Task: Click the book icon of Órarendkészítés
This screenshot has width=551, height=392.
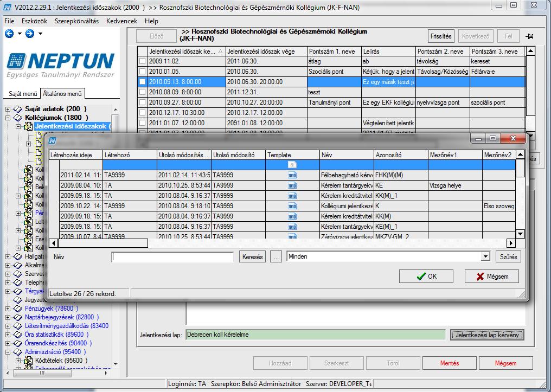Action: point(18,343)
